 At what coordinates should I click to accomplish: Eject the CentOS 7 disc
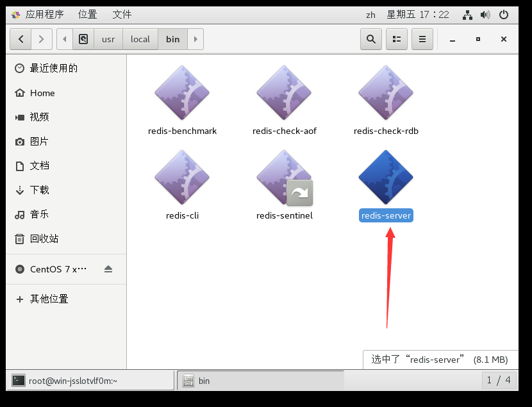tap(108, 269)
